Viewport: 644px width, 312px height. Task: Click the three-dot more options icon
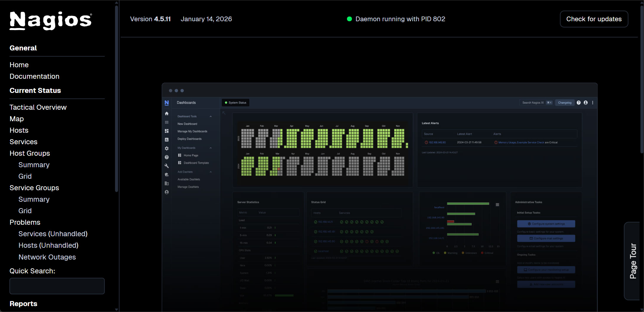(593, 103)
